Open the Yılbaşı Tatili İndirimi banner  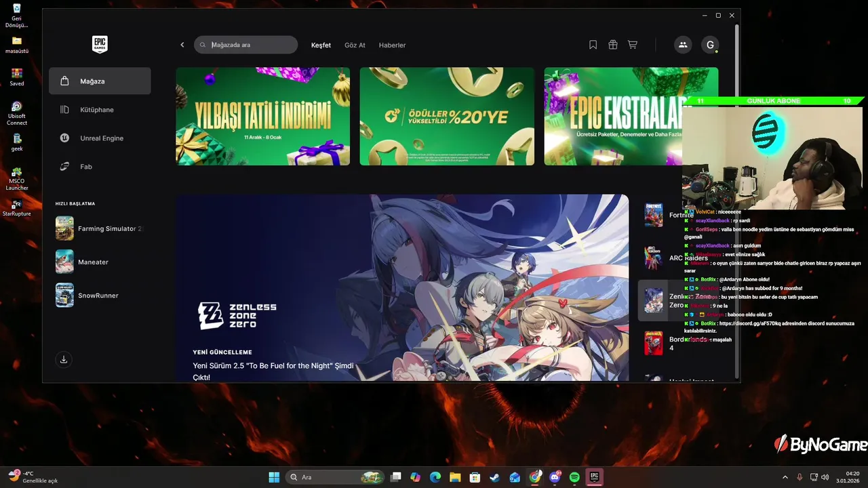(x=263, y=116)
